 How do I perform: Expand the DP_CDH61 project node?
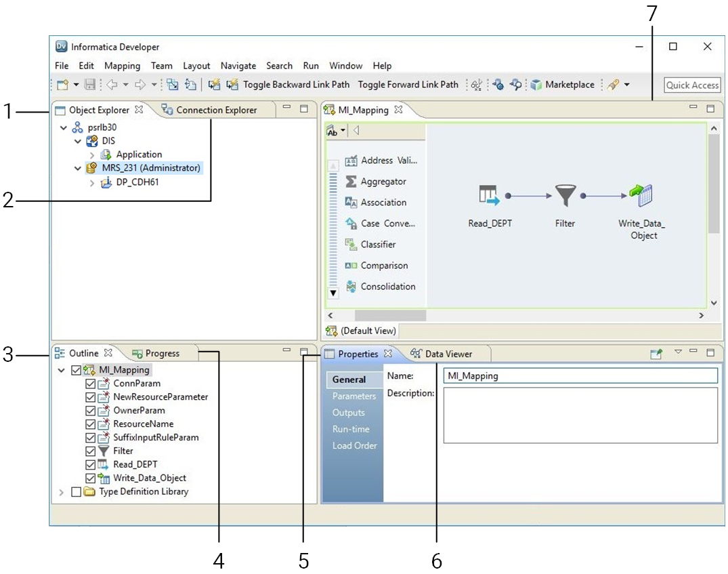click(x=92, y=182)
